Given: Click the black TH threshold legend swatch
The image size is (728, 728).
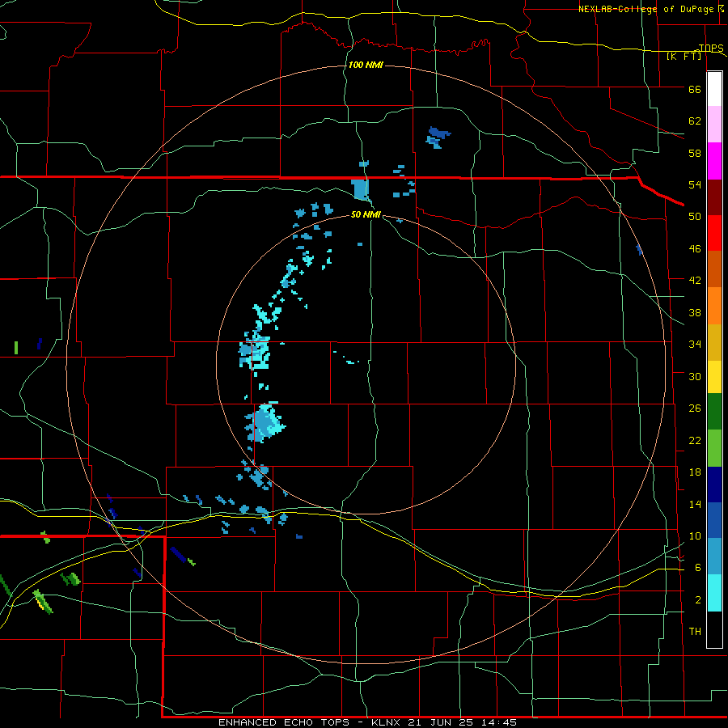Looking at the screenshot, I should [x=714, y=629].
